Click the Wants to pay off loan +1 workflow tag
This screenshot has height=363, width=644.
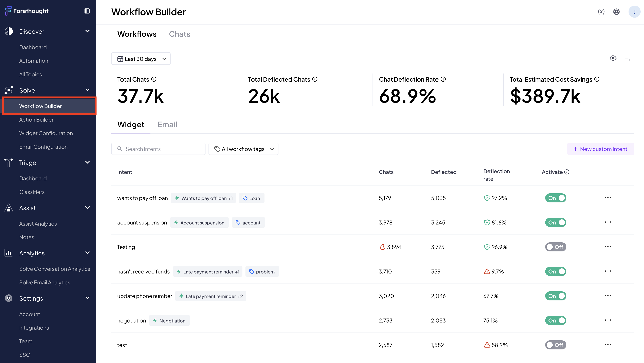pos(203,198)
